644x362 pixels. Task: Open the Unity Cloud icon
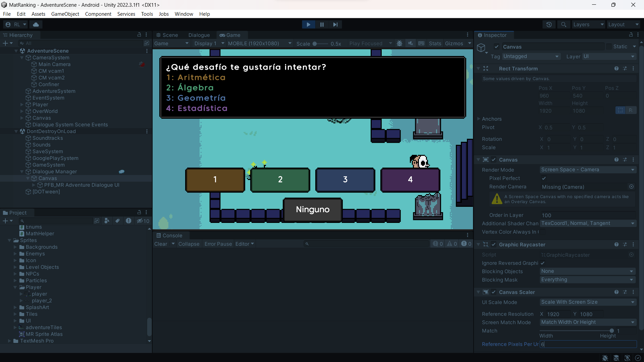(x=36, y=24)
